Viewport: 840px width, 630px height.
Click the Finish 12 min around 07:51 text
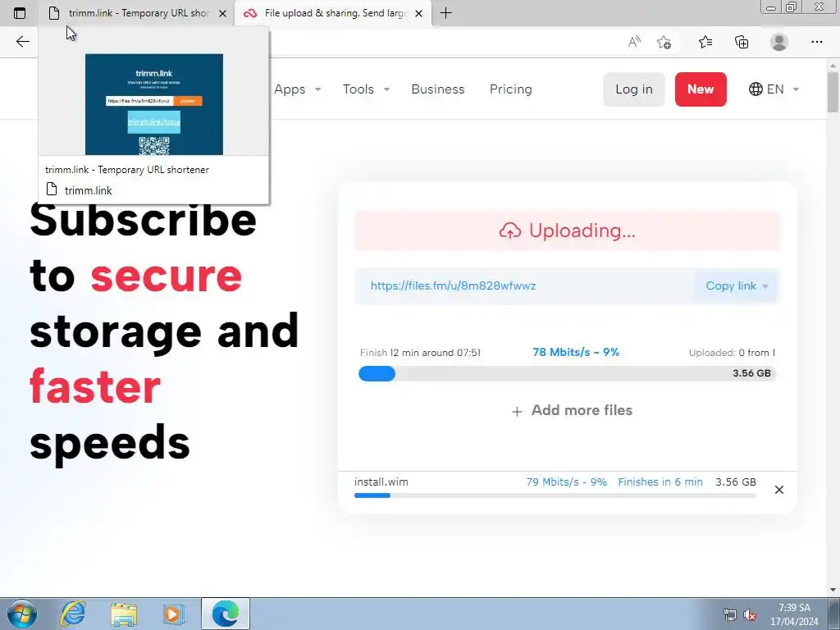click(x=421, y=353)
